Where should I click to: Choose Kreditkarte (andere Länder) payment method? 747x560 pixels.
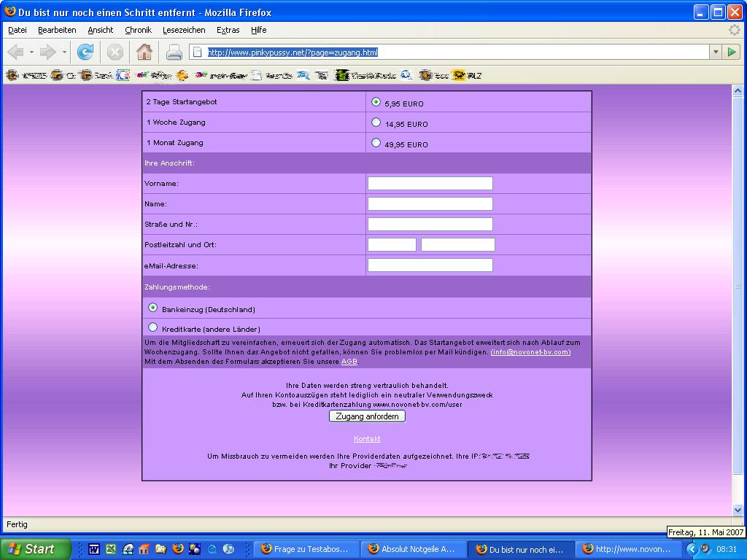[153, 328]
